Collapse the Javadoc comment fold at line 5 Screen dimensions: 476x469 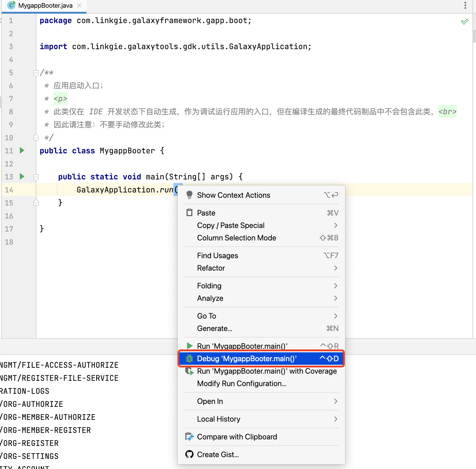coord(36,73)
